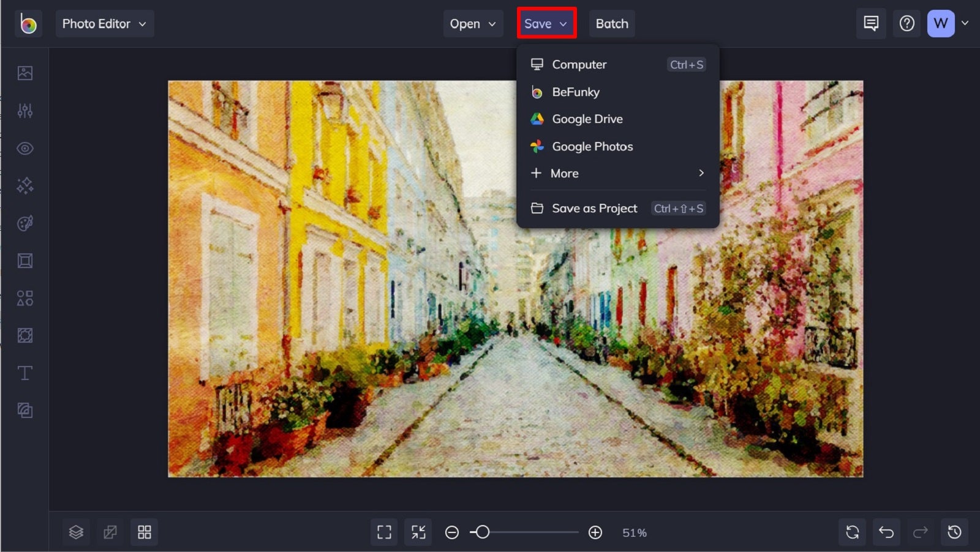
Task: Open the edit history clock icon
Action: click(954, 532)
